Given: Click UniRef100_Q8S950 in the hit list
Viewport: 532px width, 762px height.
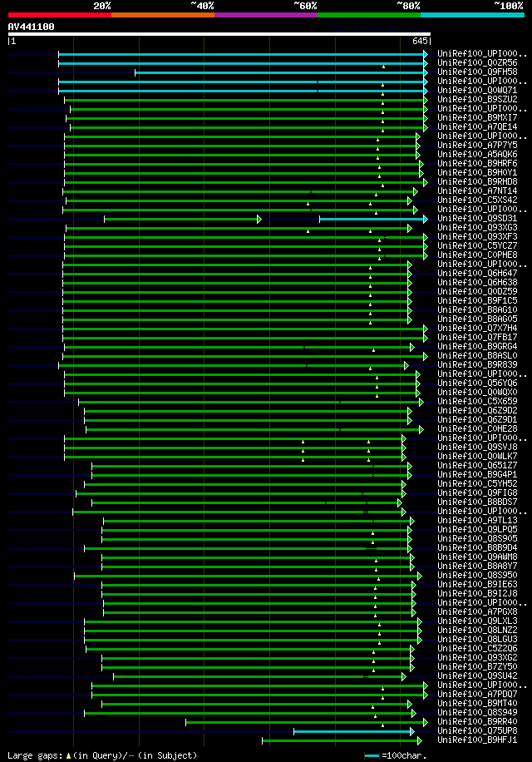Looking at the screenshot, I should pyautogui.click(x=477, y=576).
